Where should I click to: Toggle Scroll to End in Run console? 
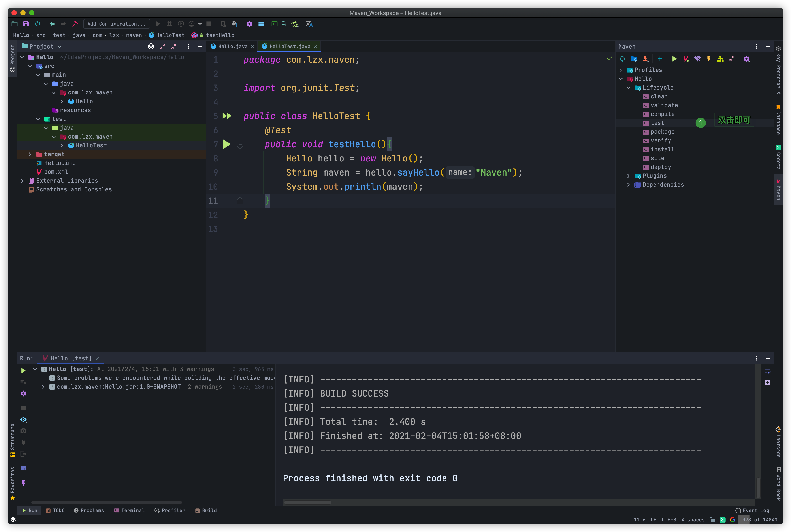(768, 382)
